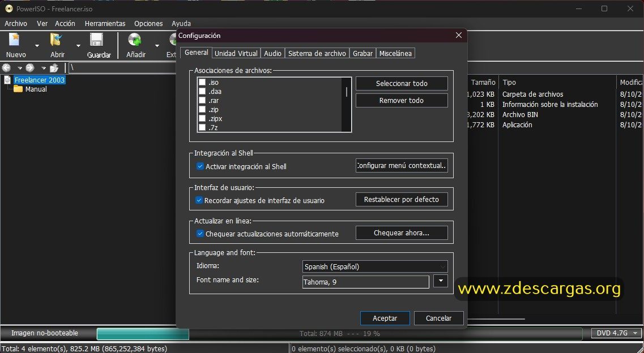
Task: Click the Seleccionar todo button
Action: click(x=402, y=83)
